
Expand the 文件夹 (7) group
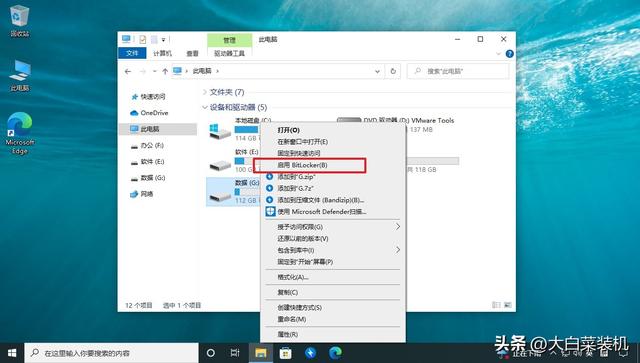coord(205,92)
